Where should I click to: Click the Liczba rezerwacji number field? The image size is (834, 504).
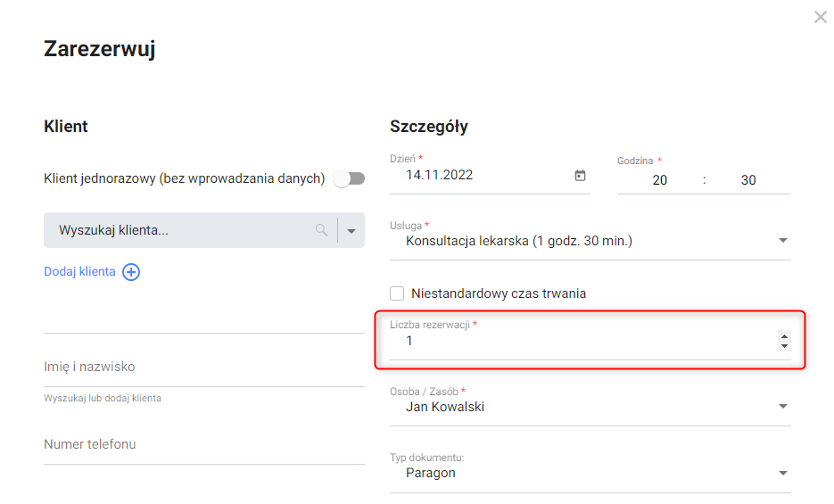[x=580, y=341]
